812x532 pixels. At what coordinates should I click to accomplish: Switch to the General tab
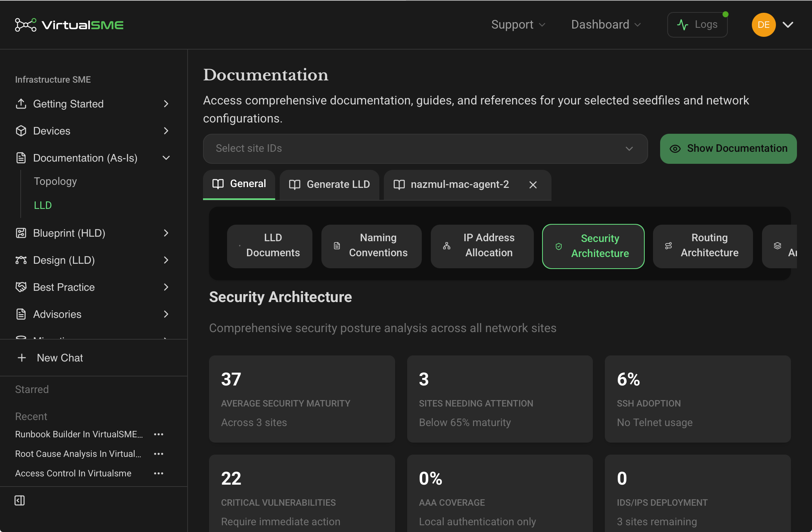pyautogui.click(x=239, y=184)
